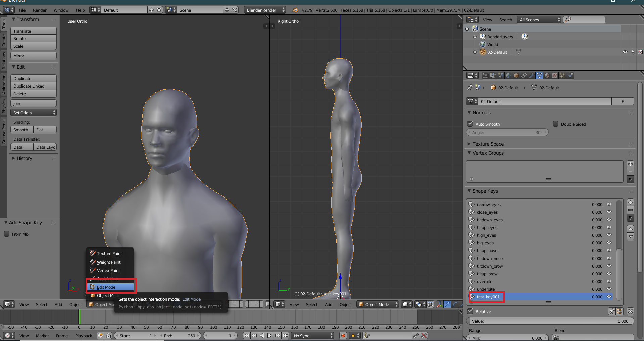The height and width of the screenshot is (341, 644).
Task: Toggle the Relative shape keys checkbox
Action: 470,311
